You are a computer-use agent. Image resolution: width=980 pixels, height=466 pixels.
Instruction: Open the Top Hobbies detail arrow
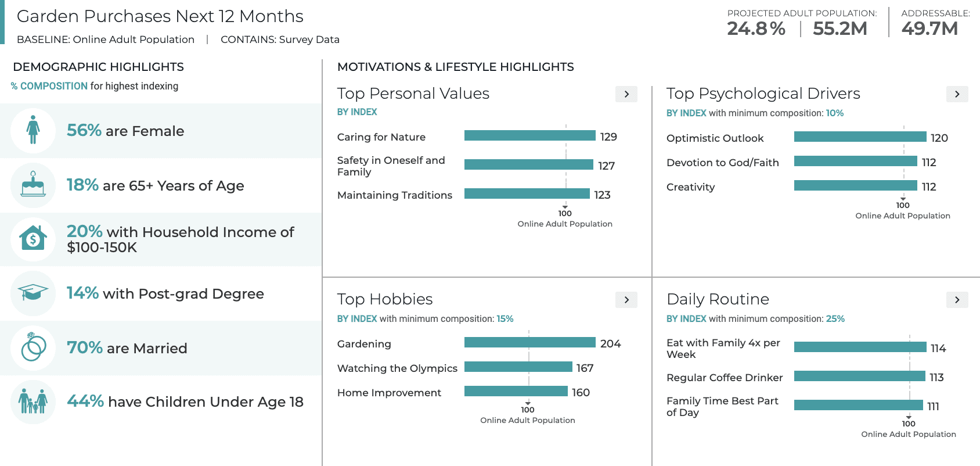(x=626, y=300)
